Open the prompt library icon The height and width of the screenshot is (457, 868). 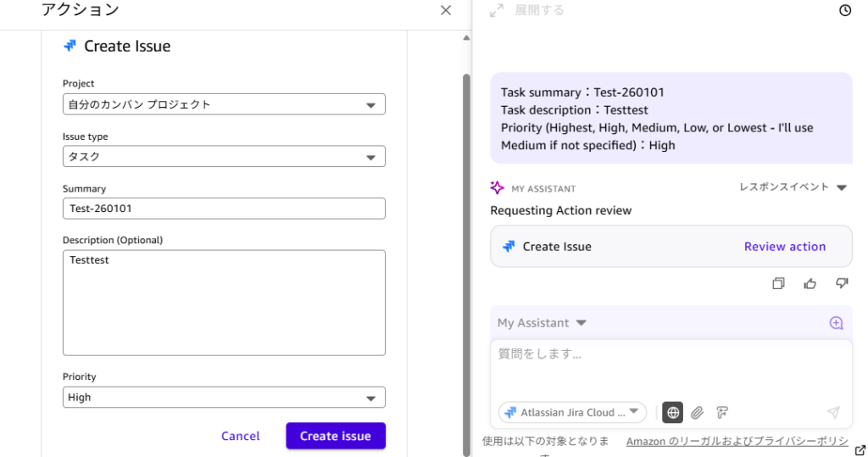tap(722, 413)
